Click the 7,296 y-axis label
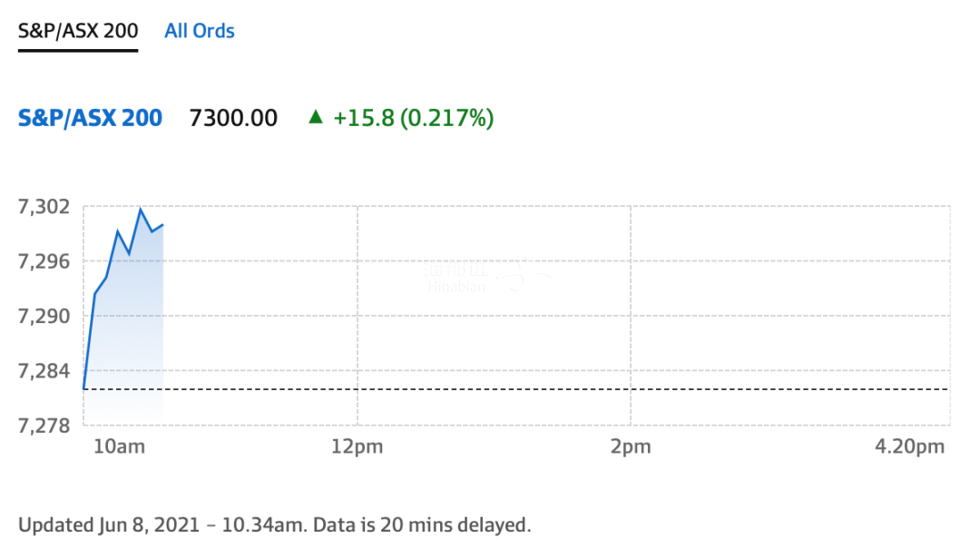Viewport: 980px width, 548px height. (44, 261)
